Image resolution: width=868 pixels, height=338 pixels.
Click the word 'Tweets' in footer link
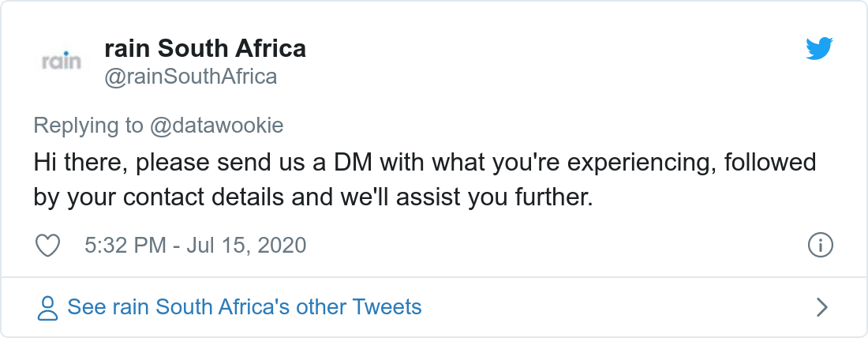click(x=387, y=307)
